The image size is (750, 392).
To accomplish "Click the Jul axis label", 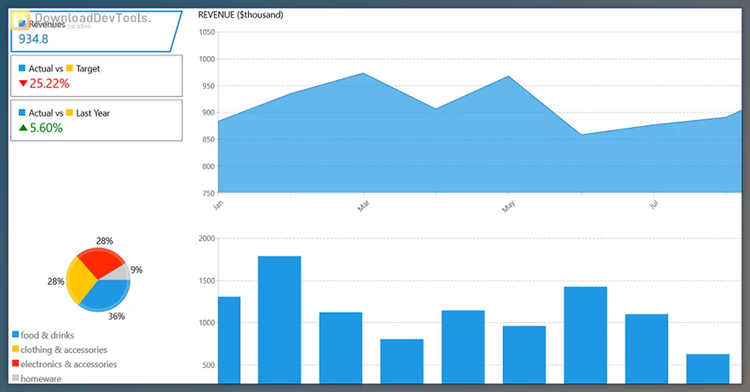I will tap(654, 205).
